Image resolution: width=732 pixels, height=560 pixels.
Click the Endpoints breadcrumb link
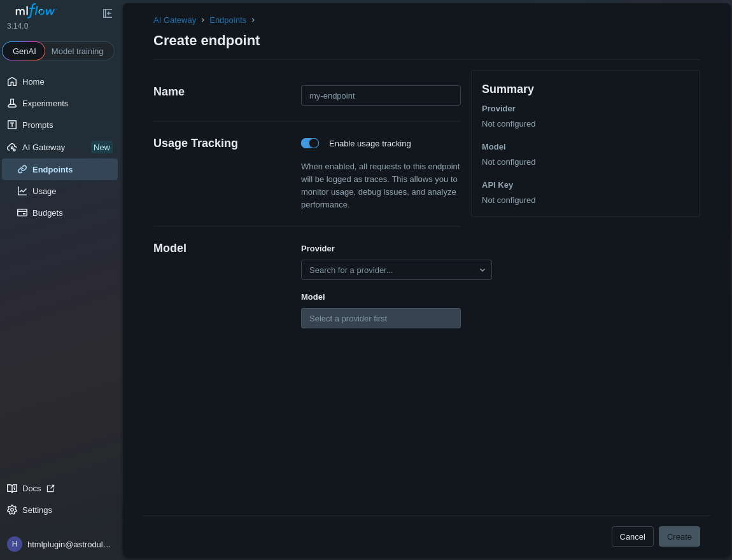click(x=228, y=20)
